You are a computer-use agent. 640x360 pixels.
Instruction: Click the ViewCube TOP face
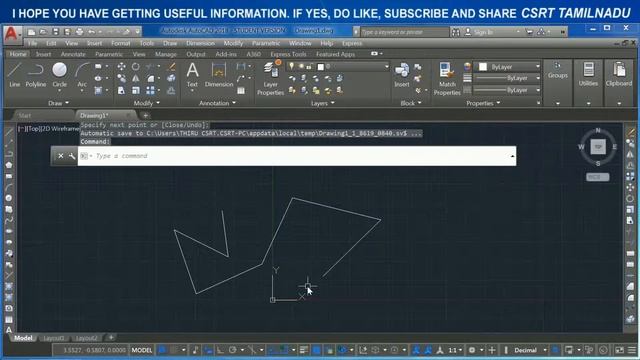598,147
